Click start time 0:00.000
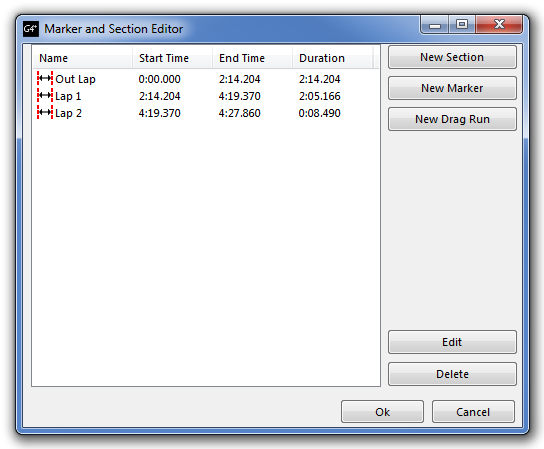544x449 pixels. [x=160, y=79]
